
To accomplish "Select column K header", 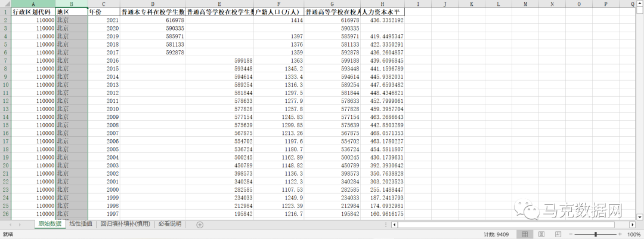I will click(x=472, y=4).
